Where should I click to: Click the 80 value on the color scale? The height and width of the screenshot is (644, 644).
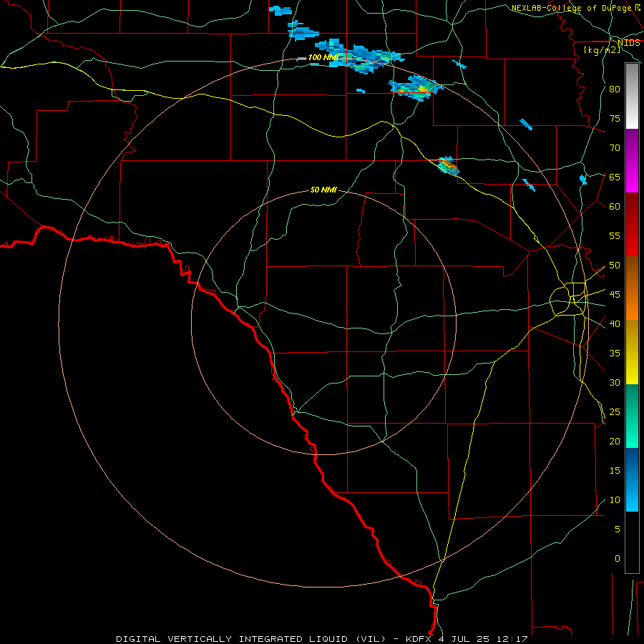click(615, 89)
